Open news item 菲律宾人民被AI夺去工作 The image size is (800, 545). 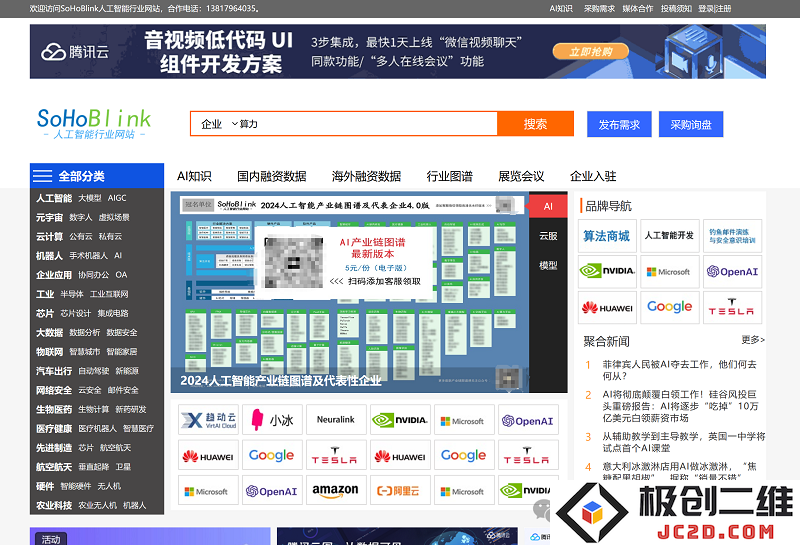click(x=679, y=370)
